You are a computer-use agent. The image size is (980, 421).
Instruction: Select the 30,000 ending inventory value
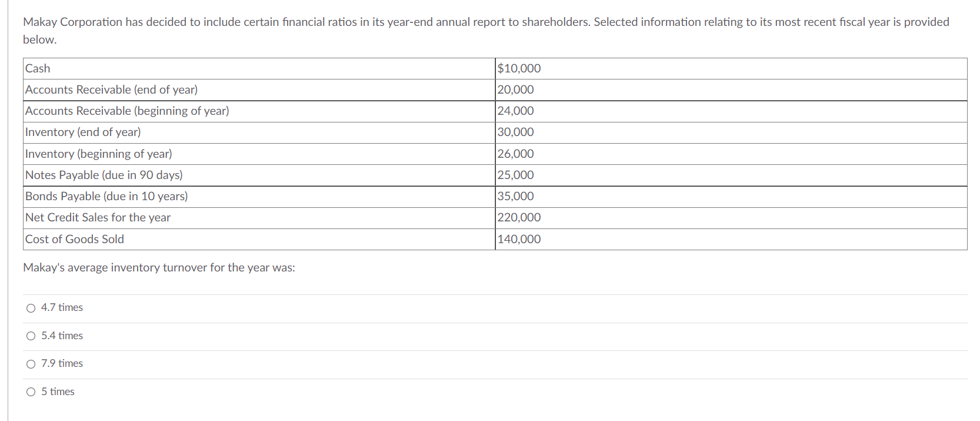pos(515,132)
